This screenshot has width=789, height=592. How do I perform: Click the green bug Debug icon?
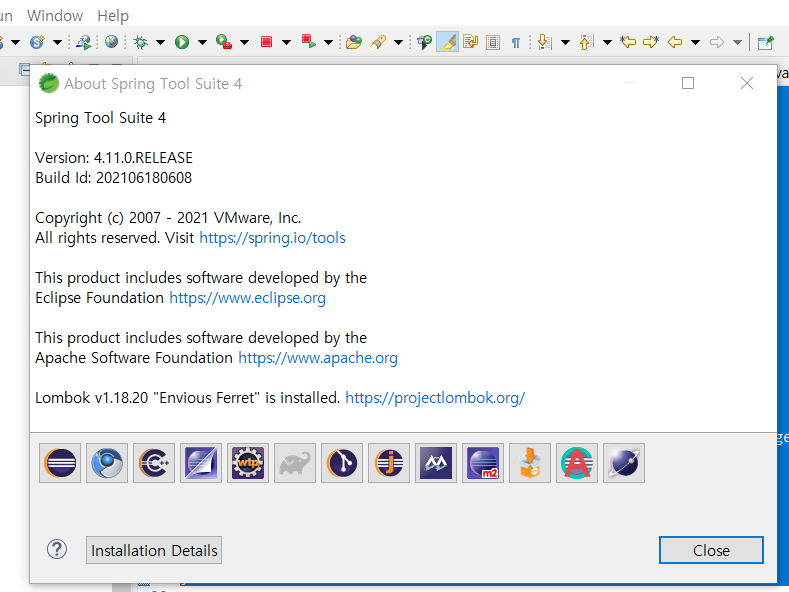(140, 42)
